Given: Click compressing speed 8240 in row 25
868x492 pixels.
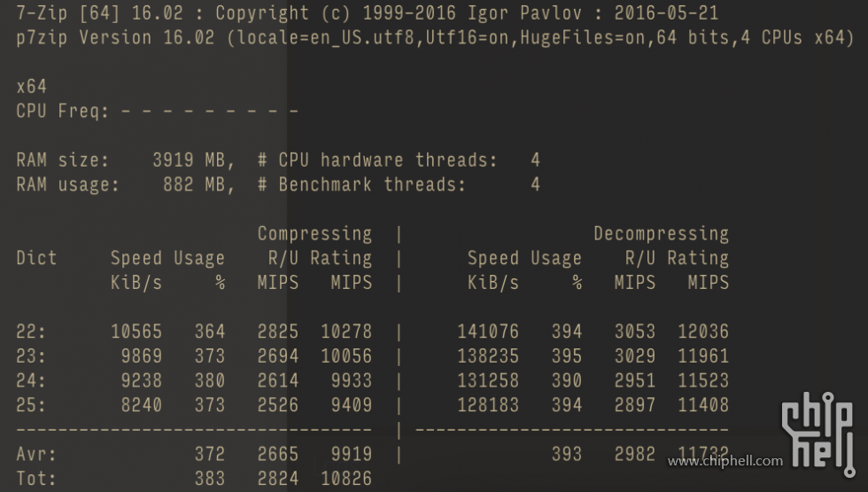Looking at the screenshot, I should pyautogui.click(x=142, y=404).
